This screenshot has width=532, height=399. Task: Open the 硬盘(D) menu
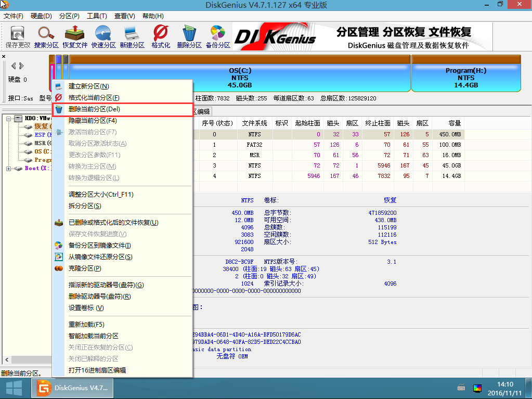41,16
